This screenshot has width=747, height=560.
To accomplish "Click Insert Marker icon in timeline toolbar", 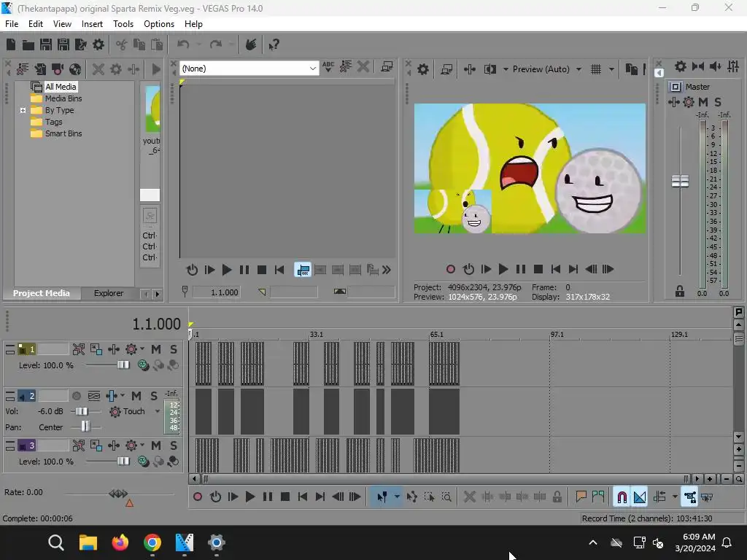I will point(581,497).
